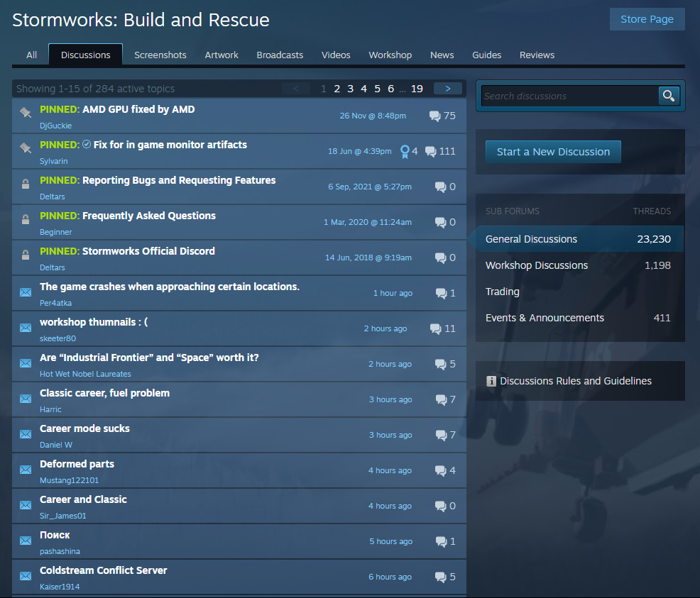Go to page 5
Screen dimensions: 700x598
(x=377, y=89)
